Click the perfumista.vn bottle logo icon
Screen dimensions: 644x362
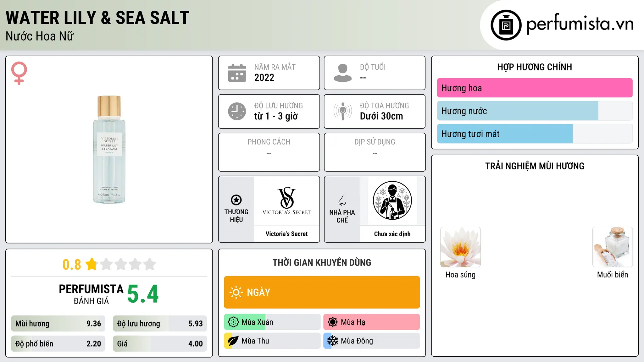(x=506, y=25)
